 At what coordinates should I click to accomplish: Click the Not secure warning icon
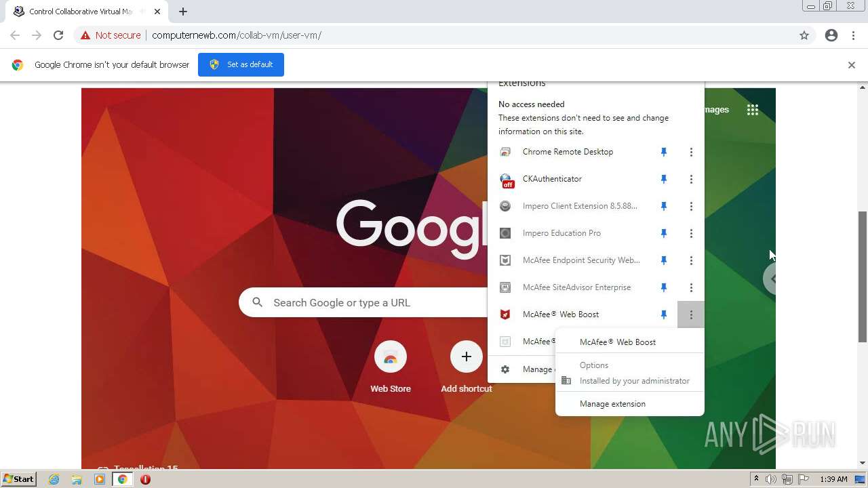[85, 35]
